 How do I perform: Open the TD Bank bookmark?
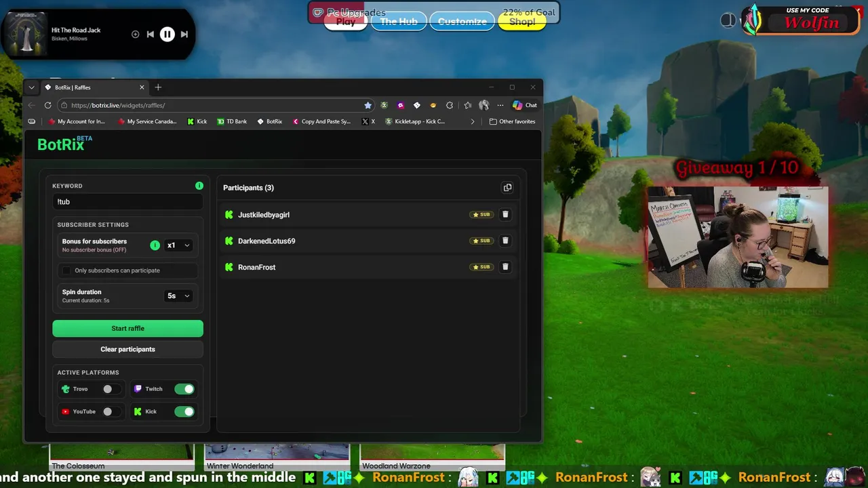[x=232, y=121]
